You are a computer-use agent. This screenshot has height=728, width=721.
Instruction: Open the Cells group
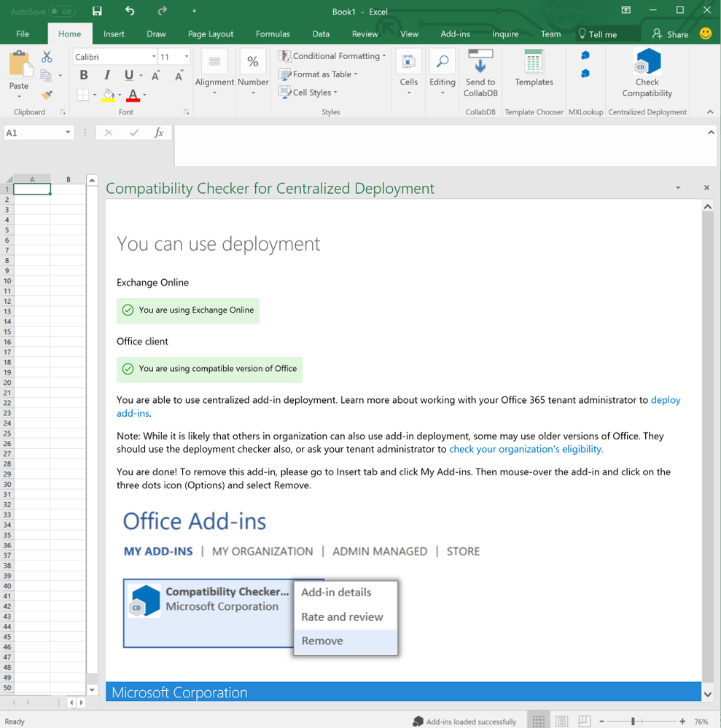click(408, 72)
